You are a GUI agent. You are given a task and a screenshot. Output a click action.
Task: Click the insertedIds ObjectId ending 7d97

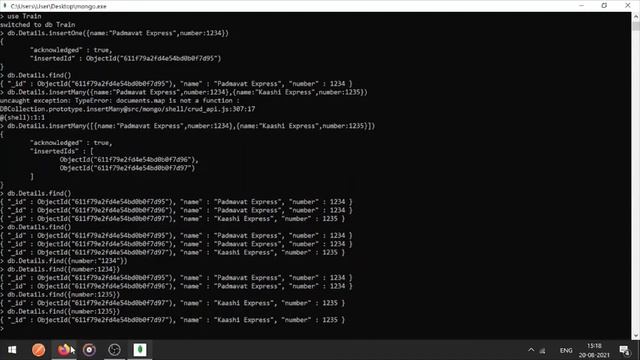[x=127, y=168]
